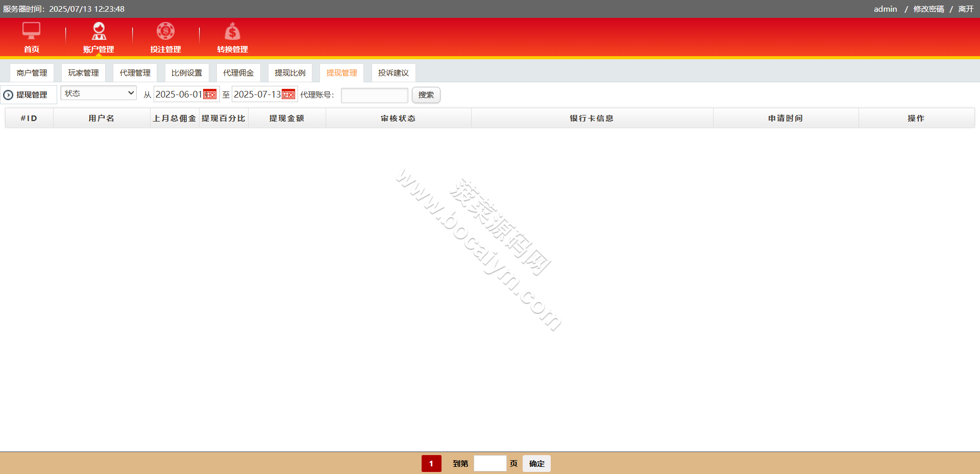
Task: Open the 首页 home monitor icon
Action: (x=31, y=31)
